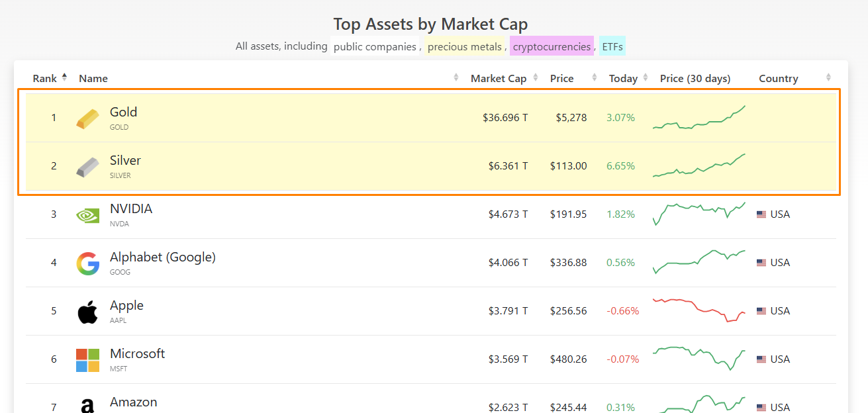Open the Silver asset page
The height and width of the screenshot is (413, 868).
click(125, 161)
